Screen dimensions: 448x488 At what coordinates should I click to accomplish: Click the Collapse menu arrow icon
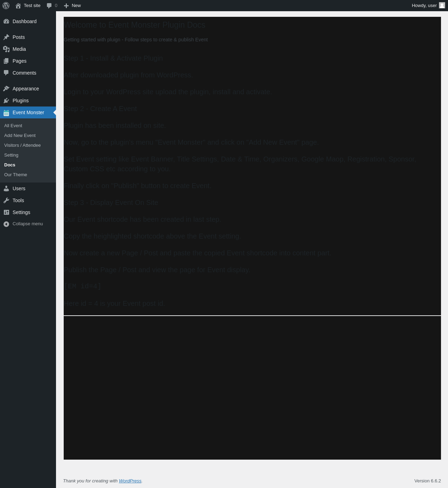click(x=6, y=224)
